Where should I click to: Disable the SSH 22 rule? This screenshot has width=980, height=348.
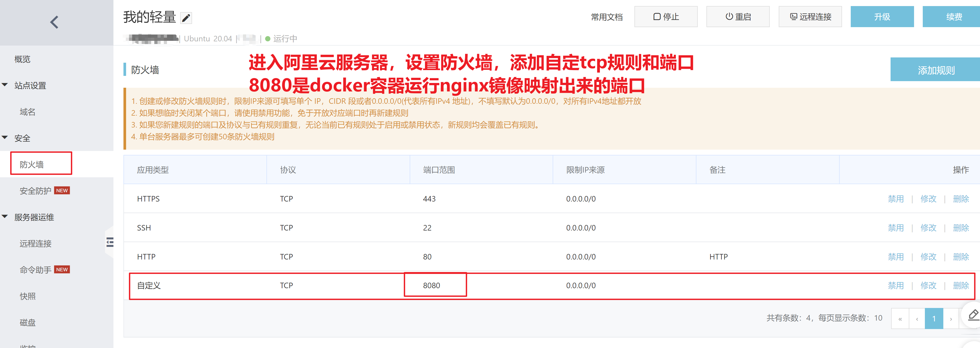point(896,228)
